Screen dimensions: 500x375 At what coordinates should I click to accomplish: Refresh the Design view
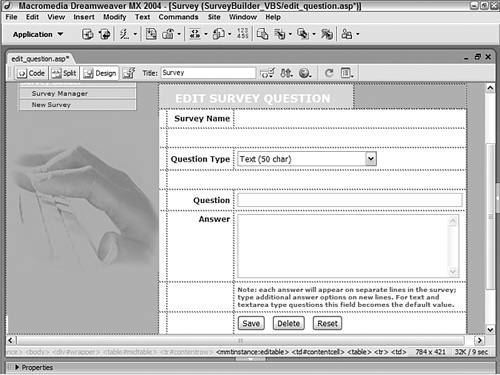[x=329, y=73]
